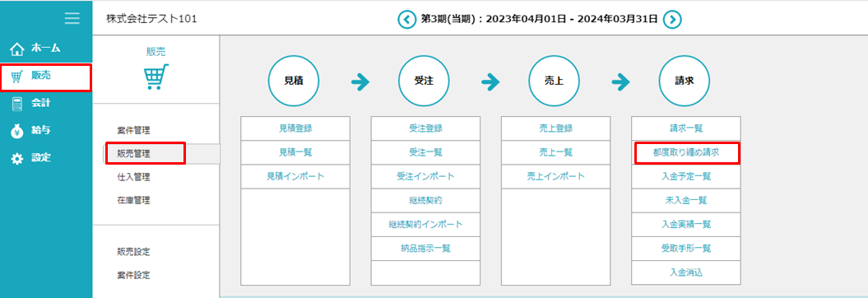Screen dimensions: 868x298
Task: Click the 請求 circle step
Action: (685, 81)
